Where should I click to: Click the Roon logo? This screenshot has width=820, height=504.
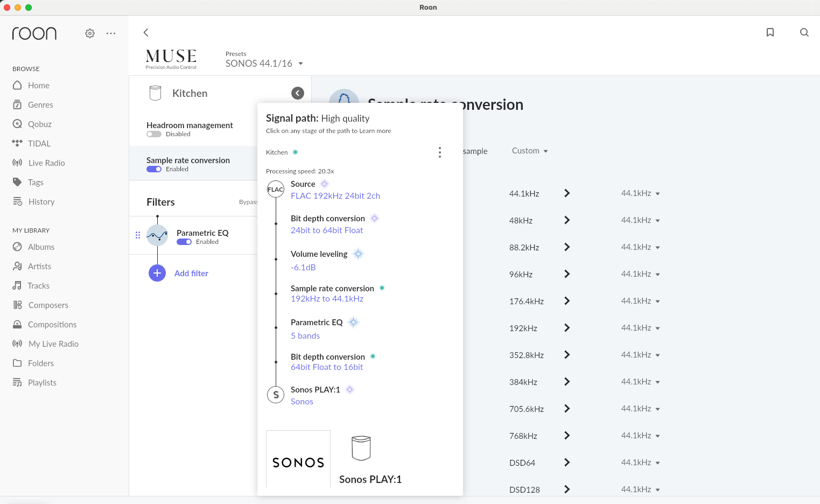pos(34,33)
